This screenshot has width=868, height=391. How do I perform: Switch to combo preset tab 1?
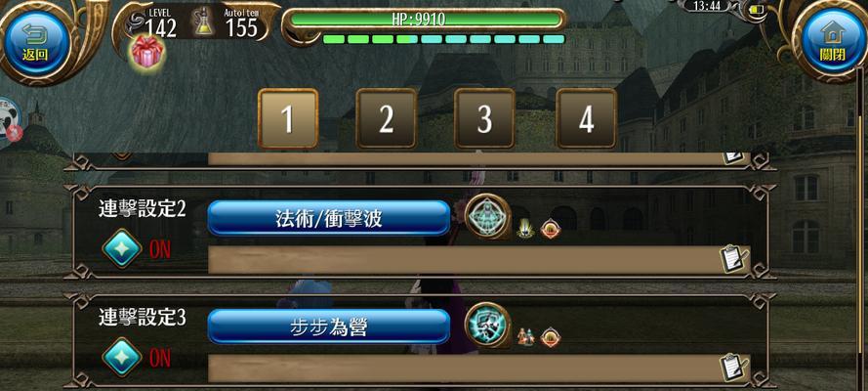(288, 119)
